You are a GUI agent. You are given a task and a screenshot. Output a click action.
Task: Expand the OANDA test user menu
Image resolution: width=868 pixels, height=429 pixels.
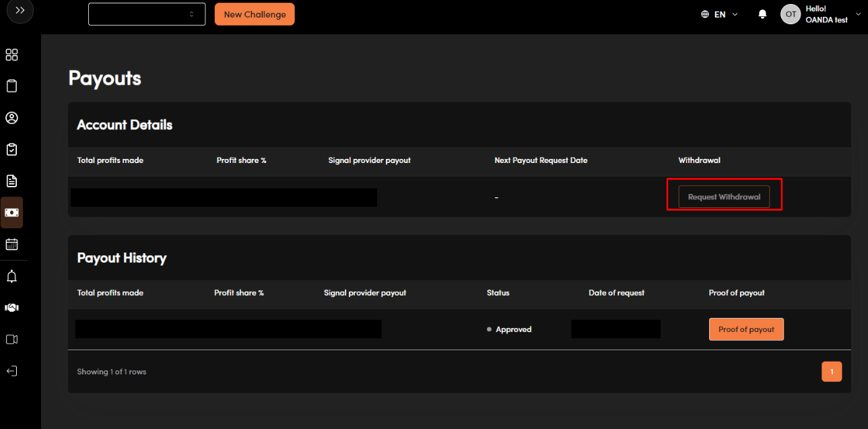(x=820, y=14)
